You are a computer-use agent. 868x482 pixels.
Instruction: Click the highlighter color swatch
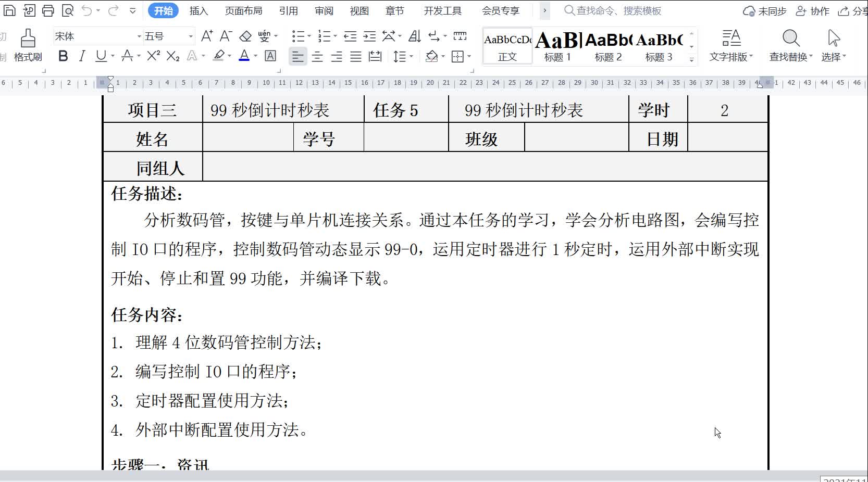point(219,56)
